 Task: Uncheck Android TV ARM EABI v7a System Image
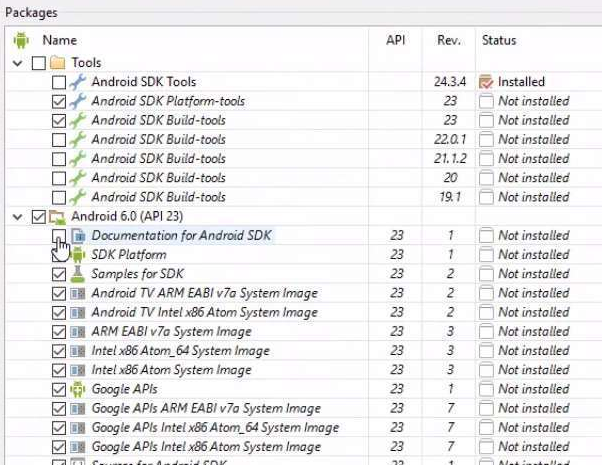(59, 293)
